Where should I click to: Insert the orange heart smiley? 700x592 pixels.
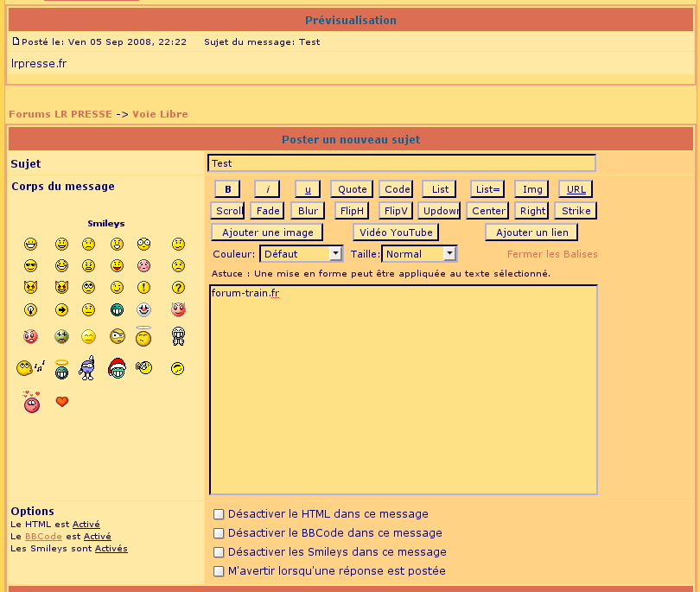tap(62, 401)
